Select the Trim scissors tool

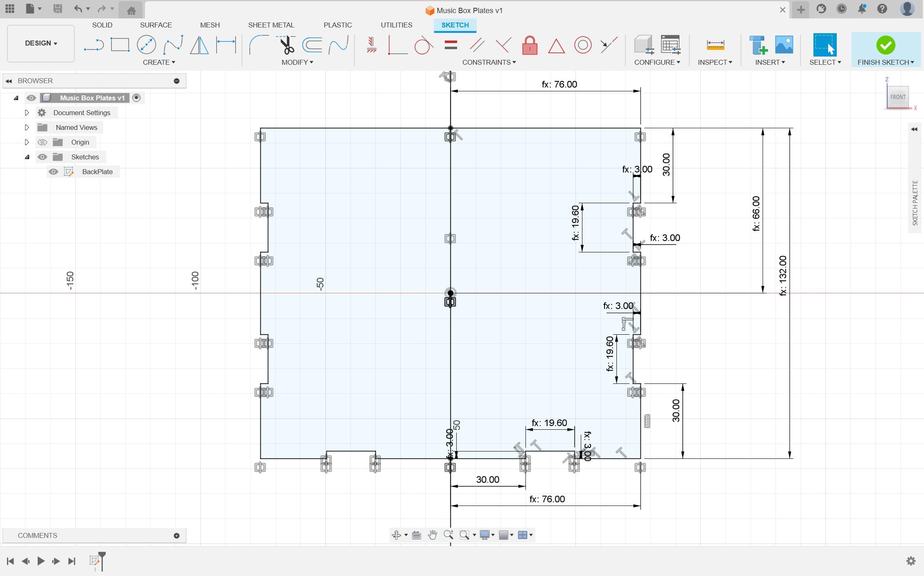tap(286, 45)
